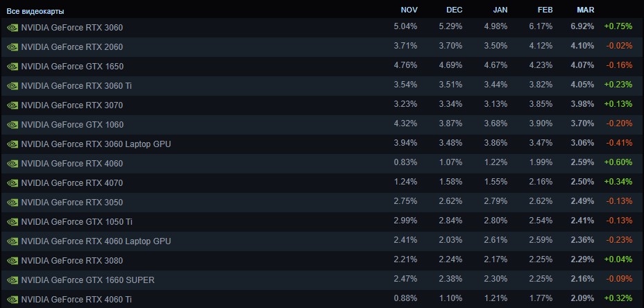
Task: Click NVIDIA logo icon beside RTX 3060
Action: pos(12,28)
